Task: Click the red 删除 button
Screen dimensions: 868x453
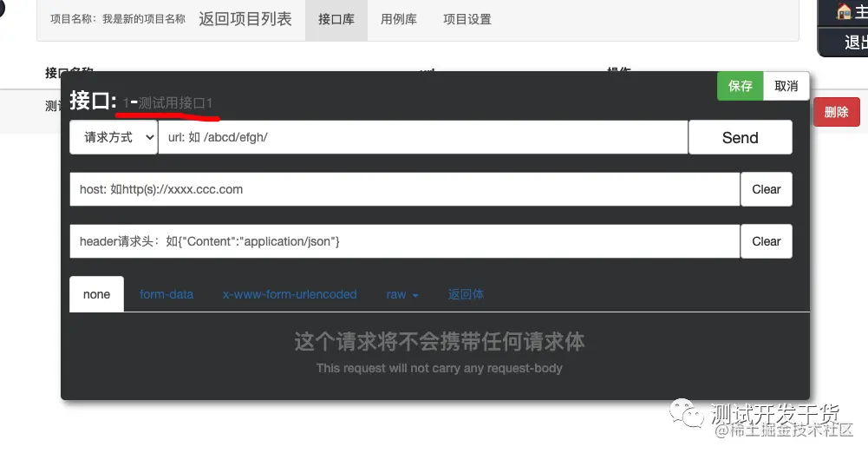Action: point(837,112)
